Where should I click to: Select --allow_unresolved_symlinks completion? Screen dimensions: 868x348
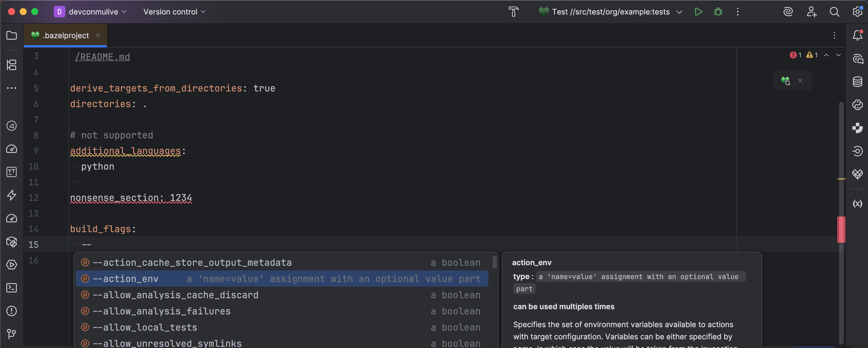[282, 342]
